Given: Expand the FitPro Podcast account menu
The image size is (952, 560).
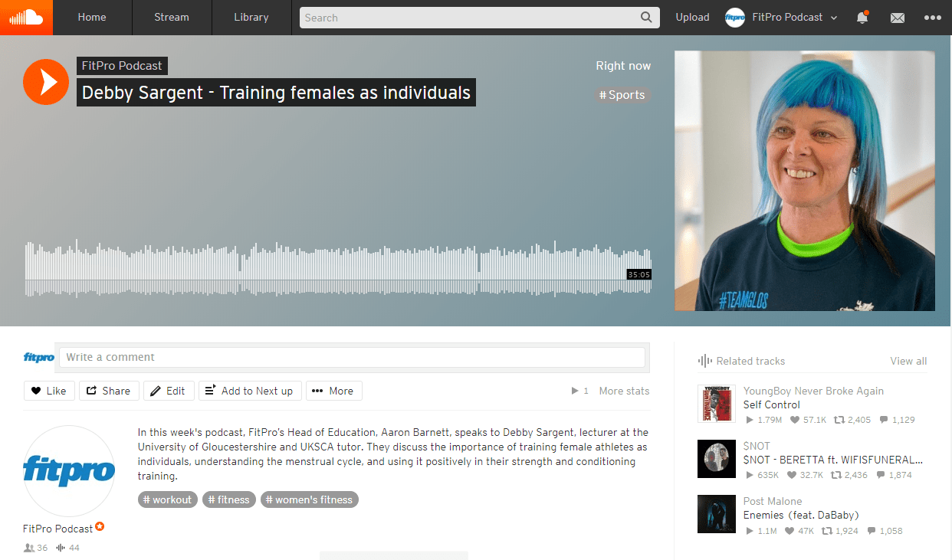Looking at the screenshot, I should [782, 18].
